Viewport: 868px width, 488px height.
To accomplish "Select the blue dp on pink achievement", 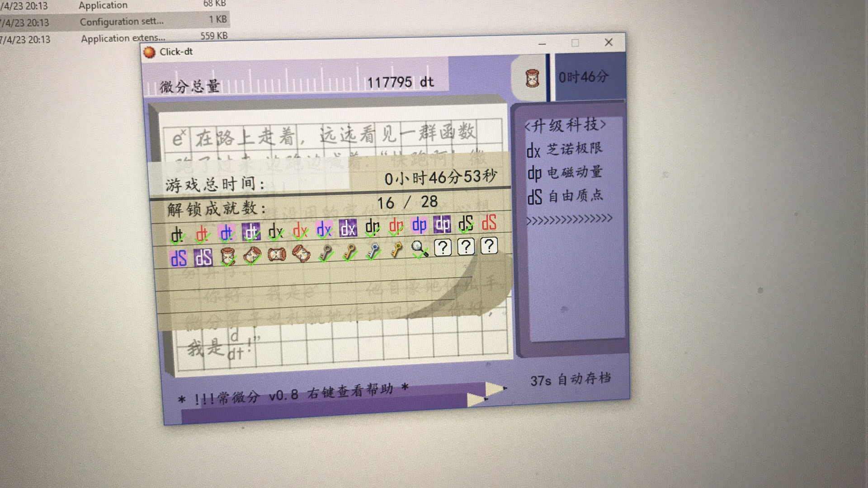I will [419, 225].
